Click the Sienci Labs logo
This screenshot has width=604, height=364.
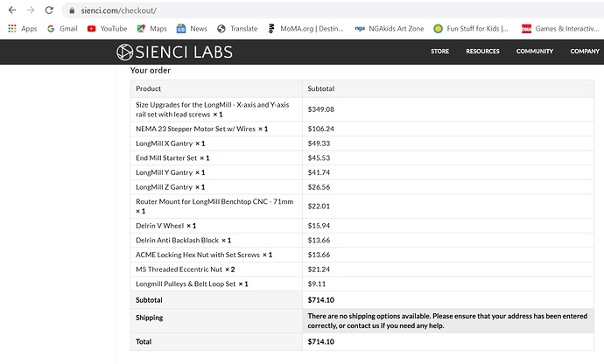[x=174, y=52]
